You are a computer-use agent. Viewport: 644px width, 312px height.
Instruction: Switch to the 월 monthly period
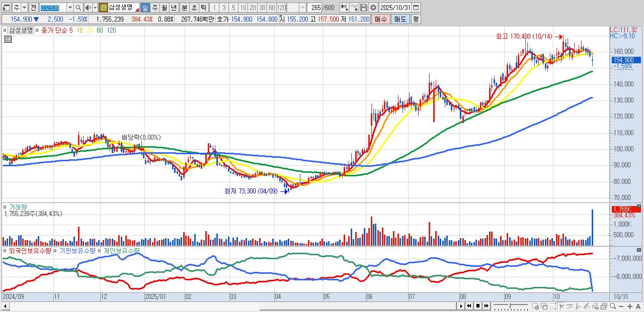[164, 8]
